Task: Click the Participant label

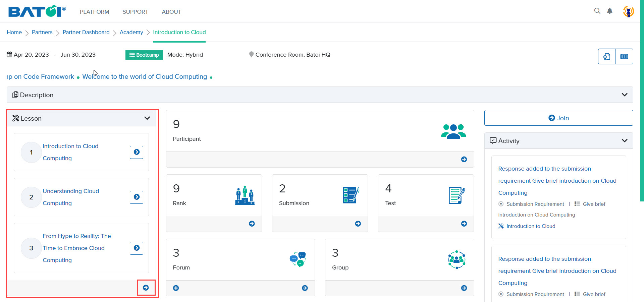Action: coord(187,139)
